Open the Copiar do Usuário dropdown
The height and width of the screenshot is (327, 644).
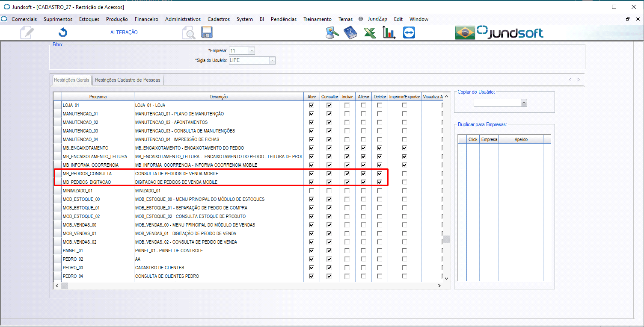(x=524, y=103)
